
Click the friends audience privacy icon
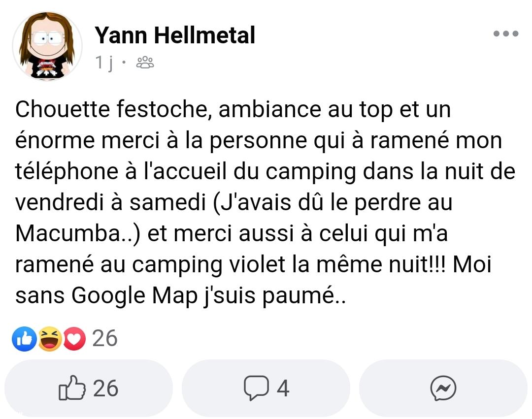coord(144,63)
